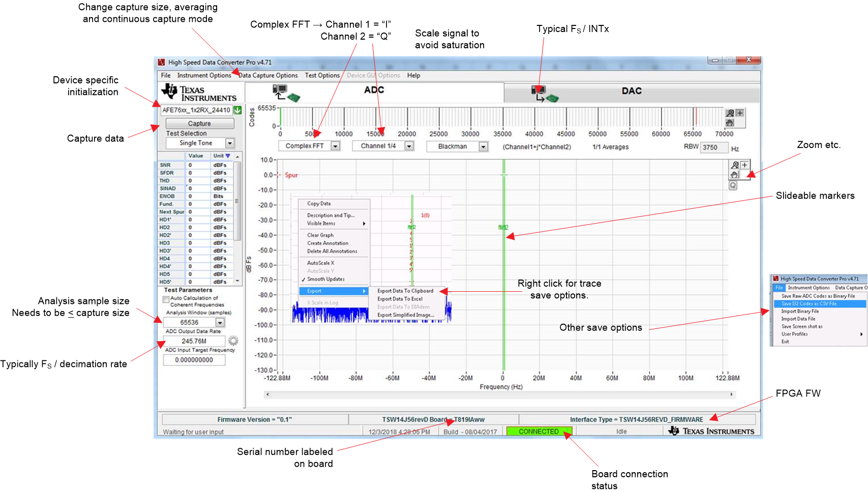This screenshot has width=868, height=492.
Task: Click the green device load arrow icon
Action: [237, 110]
